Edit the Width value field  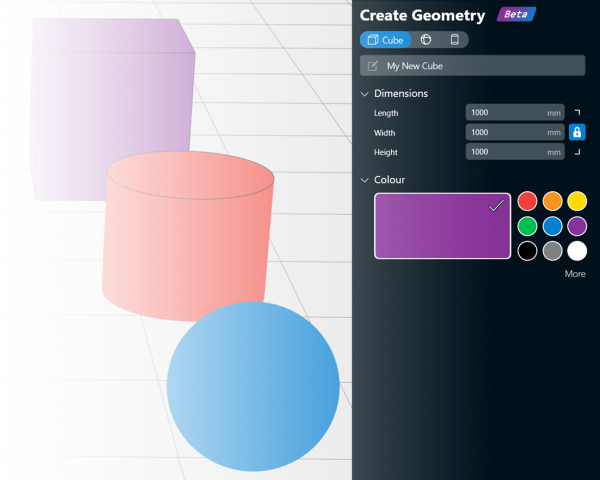pos(515,132)
